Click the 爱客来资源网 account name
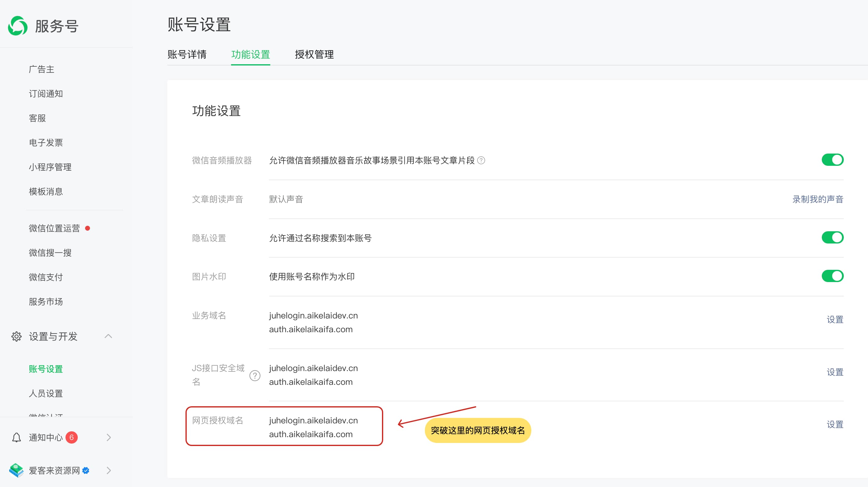The image size is (868, 487). point(54,470)
